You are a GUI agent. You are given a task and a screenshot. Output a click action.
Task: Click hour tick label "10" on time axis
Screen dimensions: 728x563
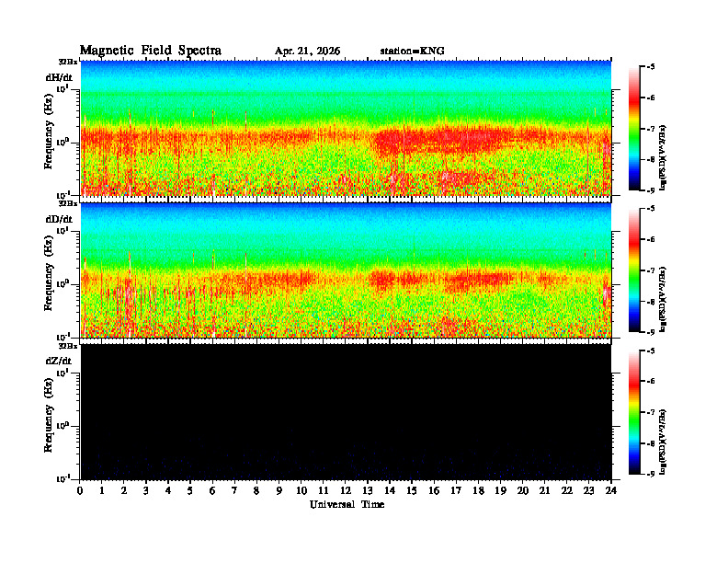click(301, 491)
